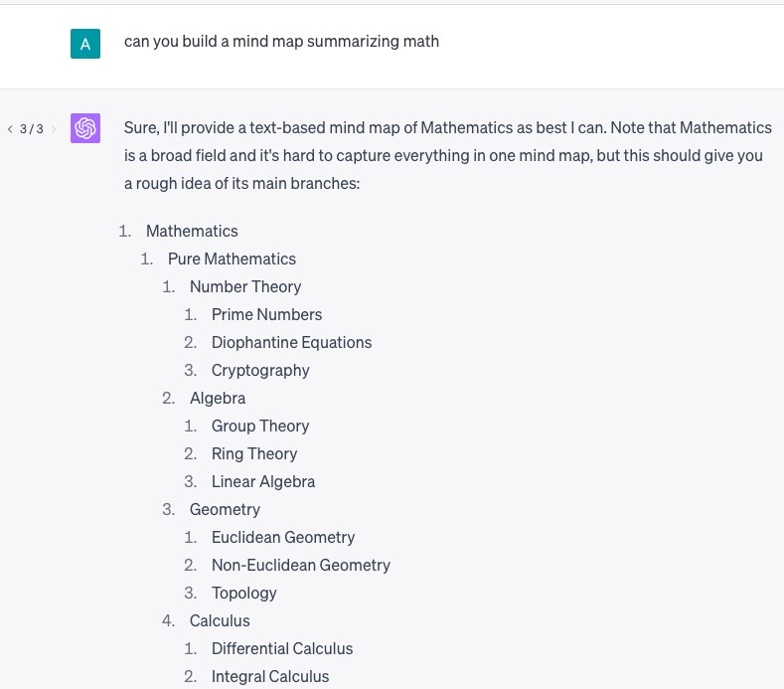Click the response's introductory paragraph text
Image resolution: width=784 pixels, height=689 pixels.
click(x=447, y=156)
